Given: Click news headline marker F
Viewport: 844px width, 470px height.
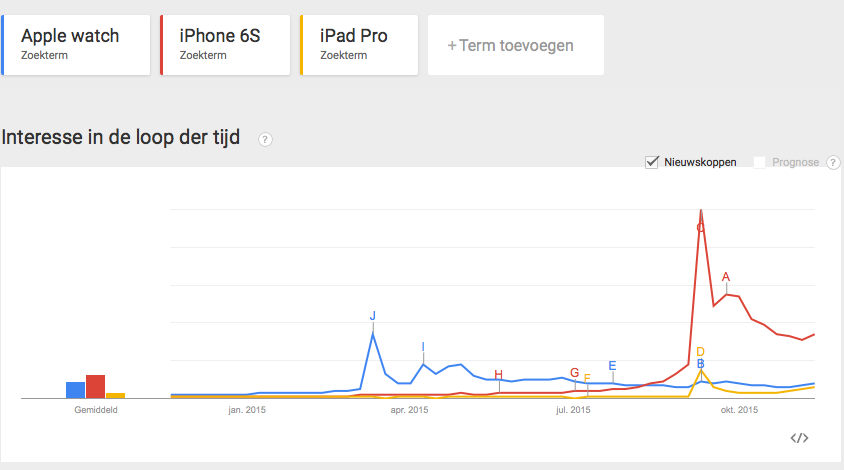Looking at the screenshot, I should tap(587, 379).
